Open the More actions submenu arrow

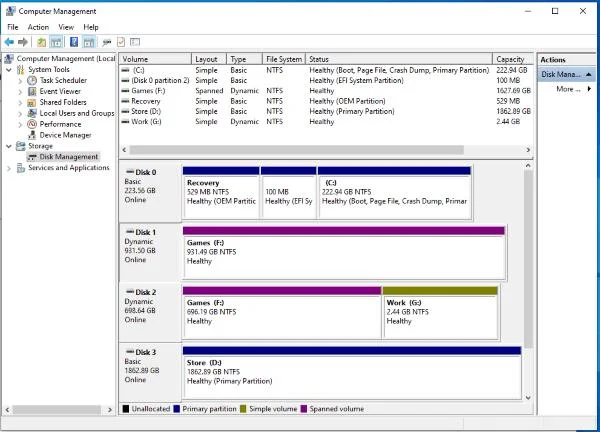[589, 89]
